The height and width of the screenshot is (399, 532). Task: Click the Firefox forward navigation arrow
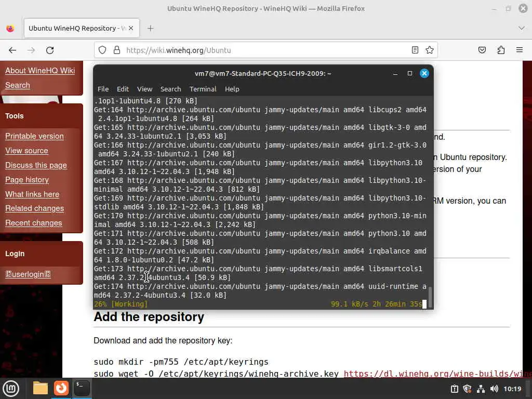[31, 50]
